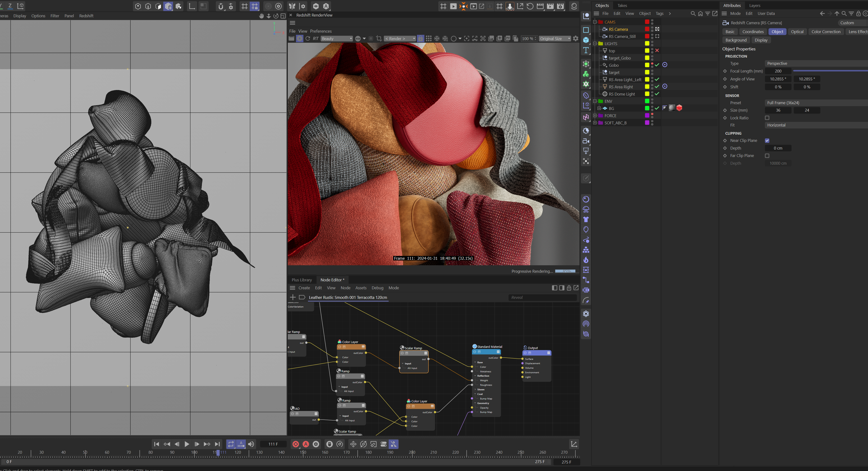868x471 pixels.
Task: Toggle the loop playback mode button
Action: (x=231, y=444)
